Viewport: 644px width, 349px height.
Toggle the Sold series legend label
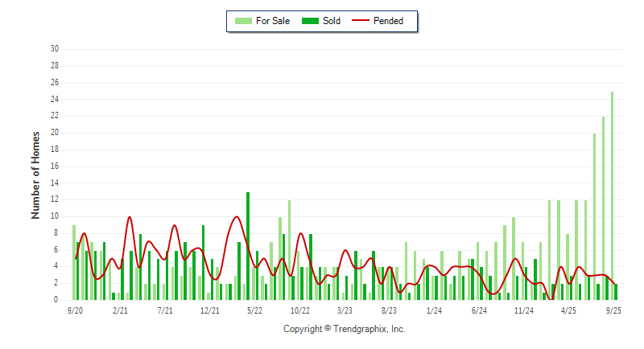pos(332,21)
